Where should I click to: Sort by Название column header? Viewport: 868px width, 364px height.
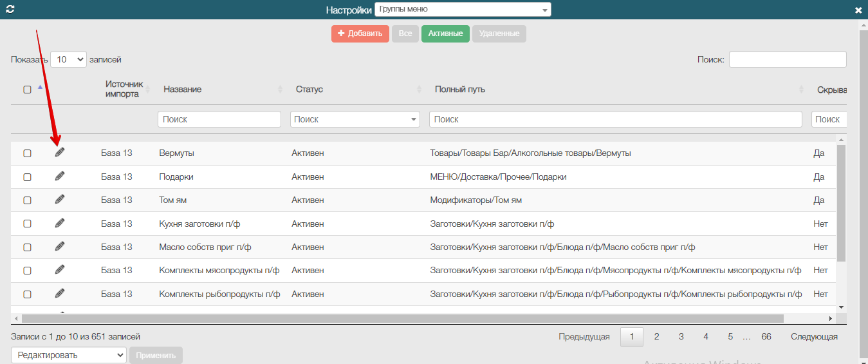click(x=183, y=90)
